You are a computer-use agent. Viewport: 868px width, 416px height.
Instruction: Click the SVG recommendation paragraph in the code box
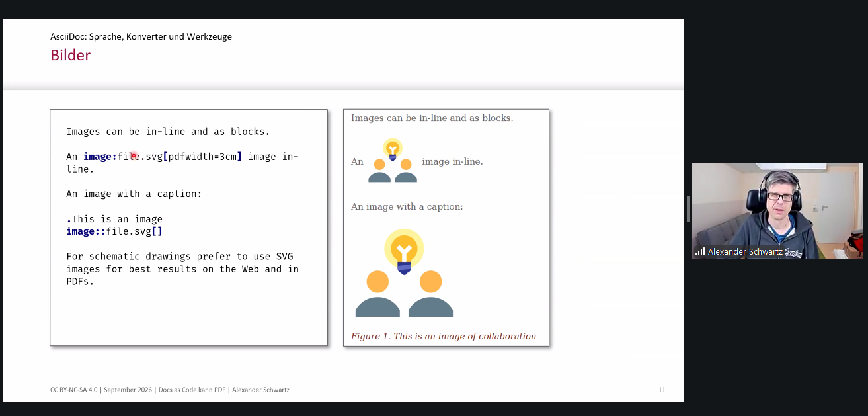coord(182,269)
